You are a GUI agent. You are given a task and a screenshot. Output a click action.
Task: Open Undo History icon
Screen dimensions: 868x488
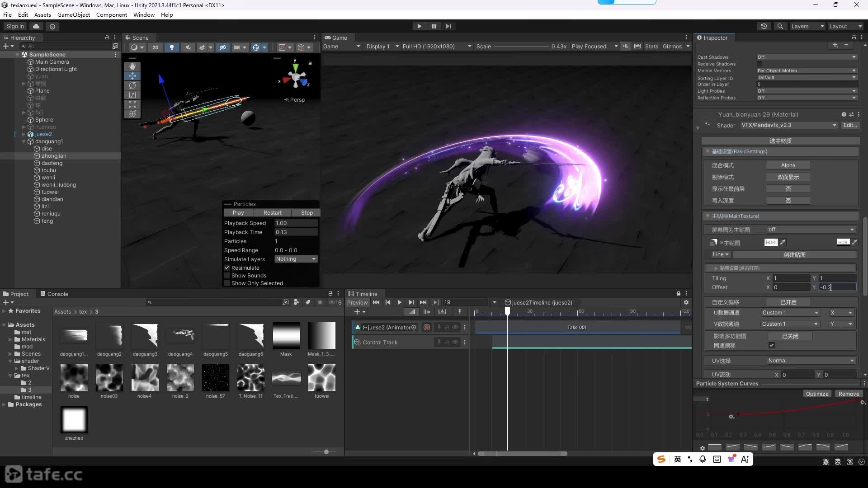pos(764,26)
